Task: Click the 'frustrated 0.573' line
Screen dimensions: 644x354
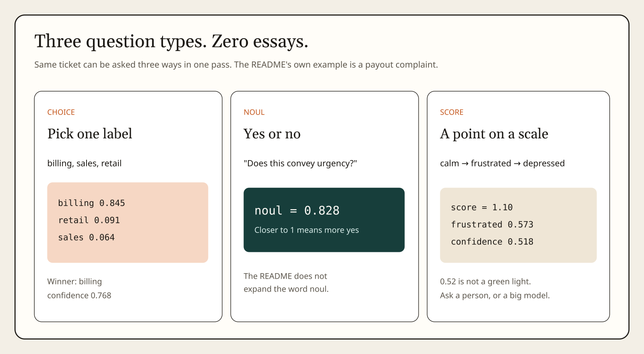Action: tap(492, 224)
